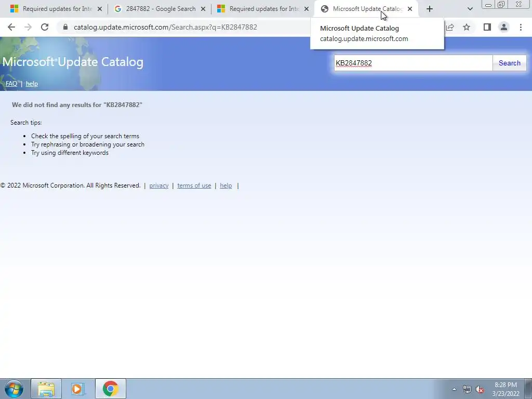
Task: View site info via lock icon
Action: [x=65, y=27]
